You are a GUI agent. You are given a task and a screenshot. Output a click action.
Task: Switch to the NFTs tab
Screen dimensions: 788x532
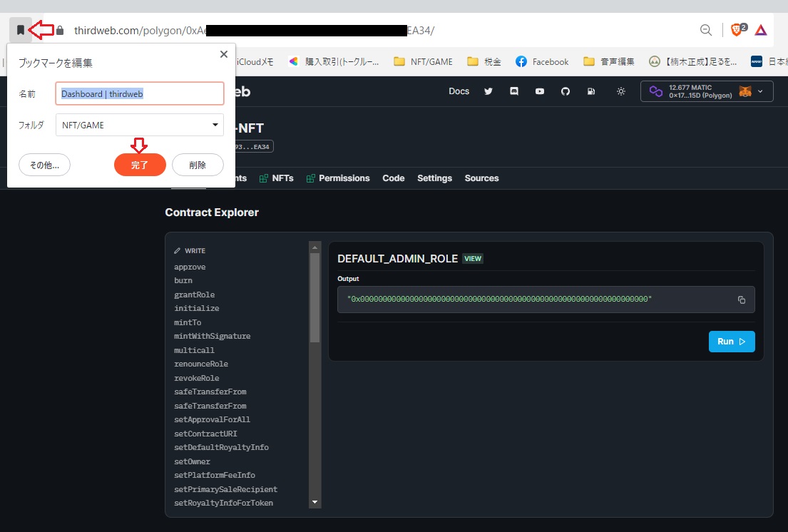[x=277, y=178]
